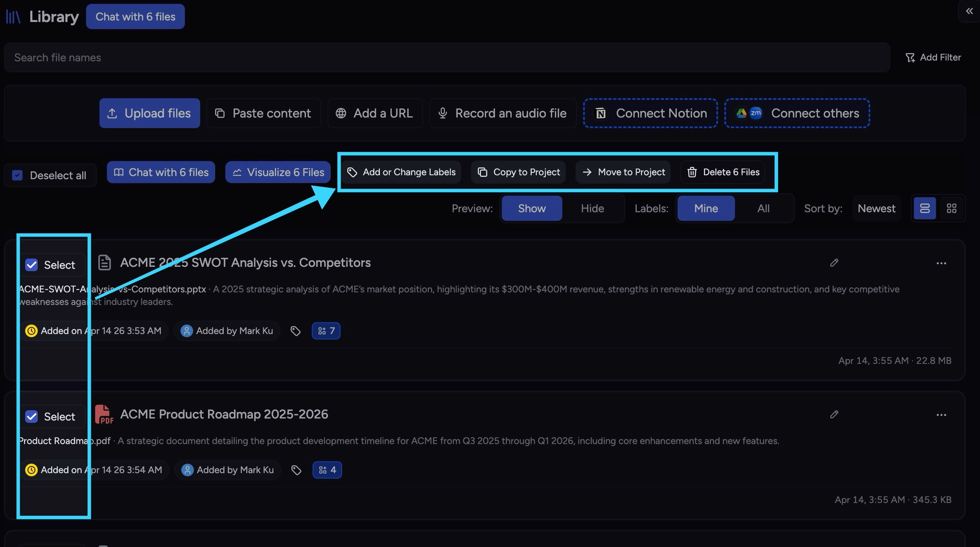Screen dimensions: 980x547
Task: Click the Search file names field
Action: pyautogui.click(x=447, y=57)
